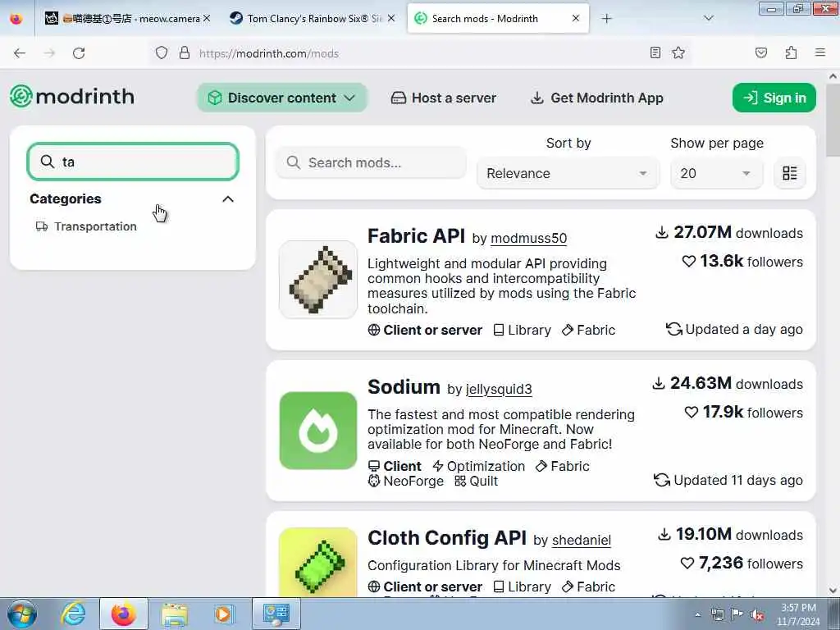Viewport: 840px width, 630px height.
Task: Open Windows Explorer folder on taskbar
Action: click(x=175, y=614)
